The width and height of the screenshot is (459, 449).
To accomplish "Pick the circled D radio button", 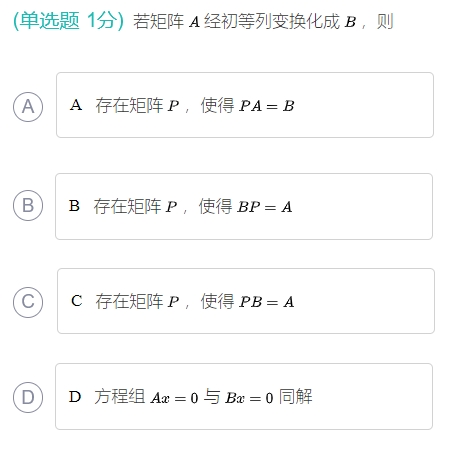I will click(28, 397).
